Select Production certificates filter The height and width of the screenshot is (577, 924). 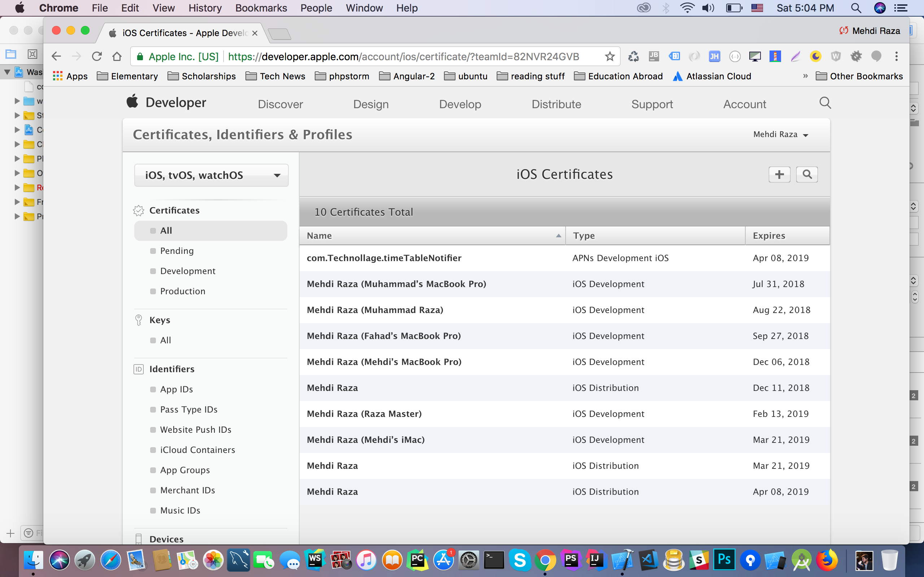click(x=183, y=291)
